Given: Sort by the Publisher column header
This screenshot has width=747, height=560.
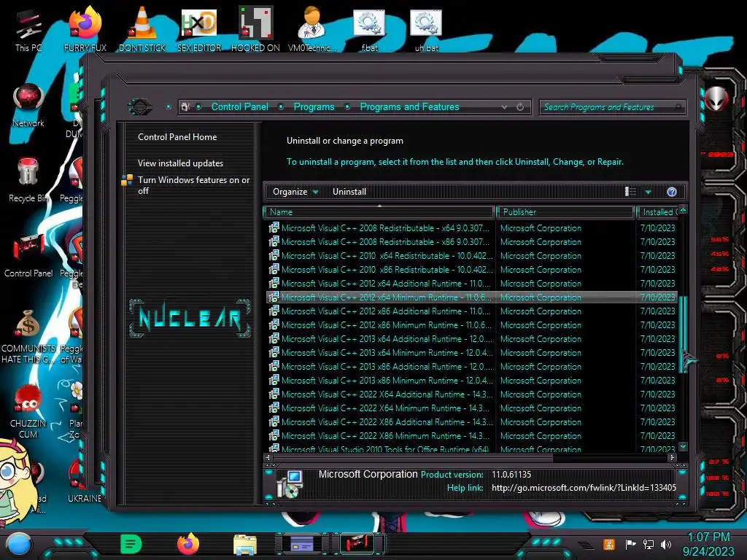Looking at the screenshot, I should coord(566,212).
